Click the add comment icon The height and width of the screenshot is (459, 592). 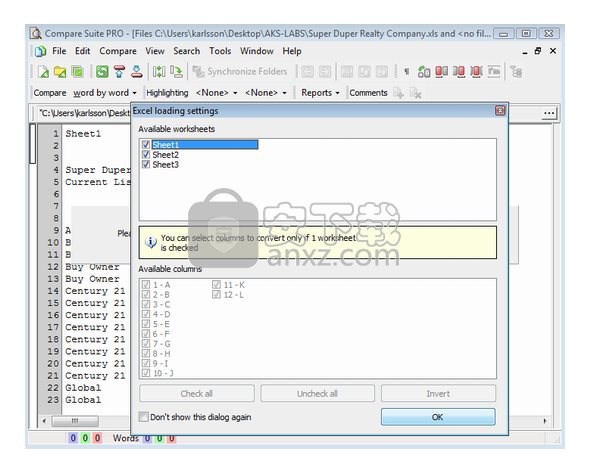(x=398, y=93)
